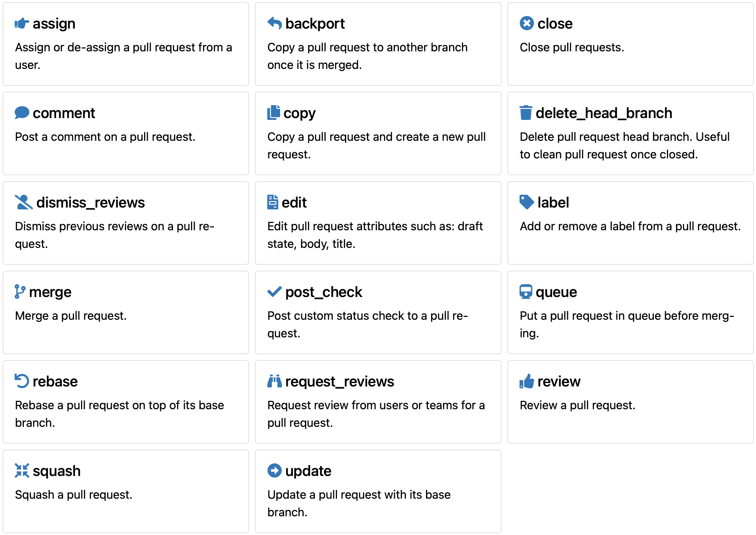The height and width of the screenshot is (535, 756).
Task: Click the pointing hand icon beside assign
Action: click(22, 23)
